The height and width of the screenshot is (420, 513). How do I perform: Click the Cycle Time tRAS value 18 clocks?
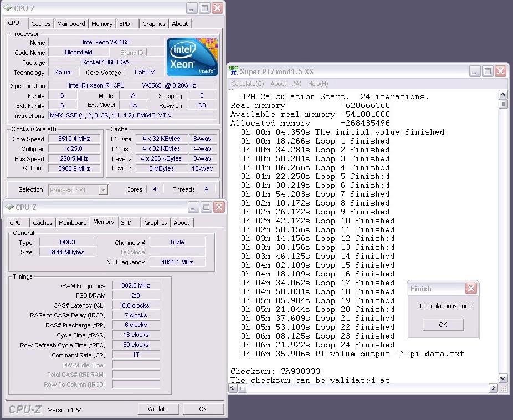136,335
